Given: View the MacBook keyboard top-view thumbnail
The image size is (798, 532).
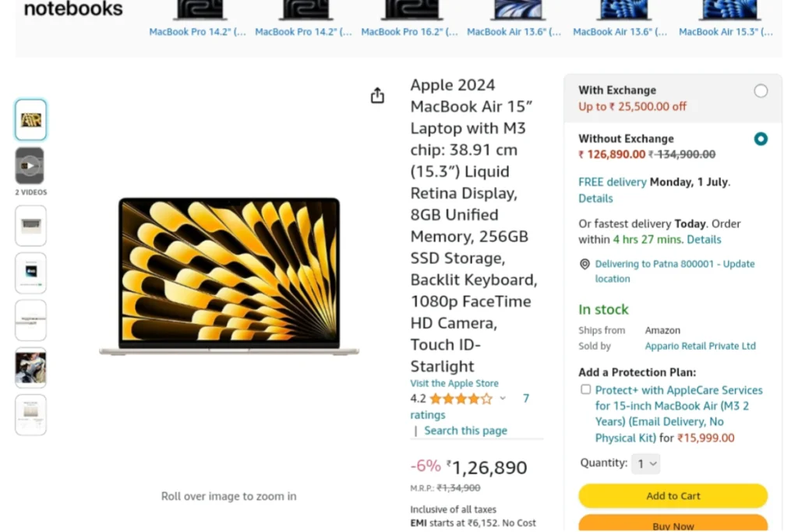Looking at the screenshot, I should 30,226.
